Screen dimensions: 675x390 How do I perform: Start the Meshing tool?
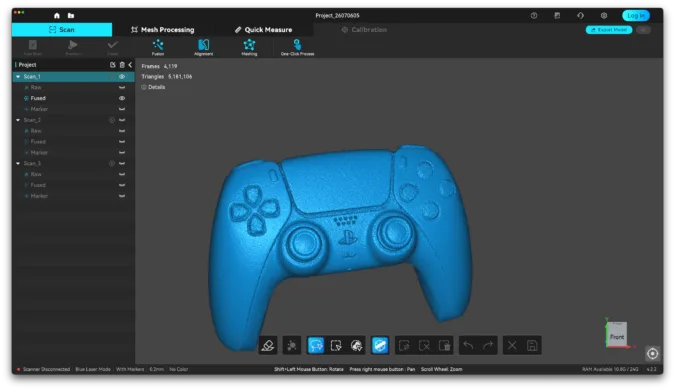click(x=249, y=47)
